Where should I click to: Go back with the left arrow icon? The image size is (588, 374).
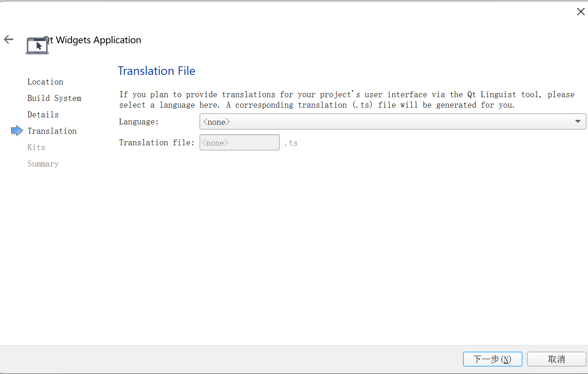point(9,39)
